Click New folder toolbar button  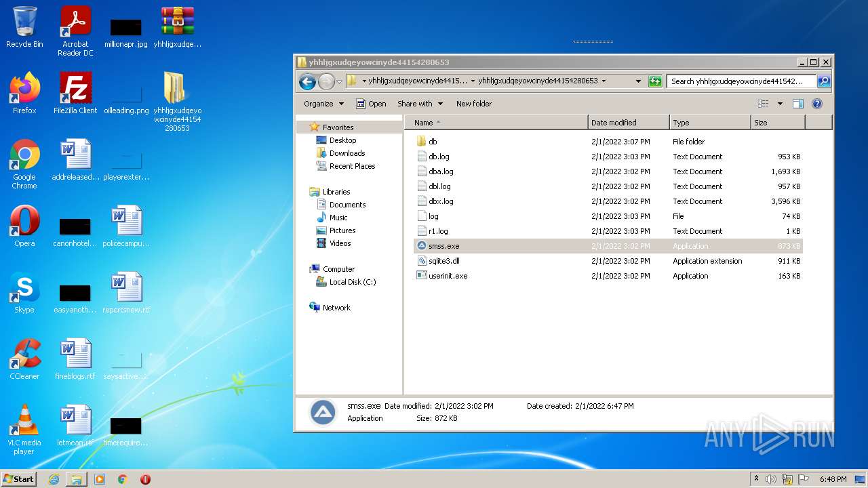474,104
